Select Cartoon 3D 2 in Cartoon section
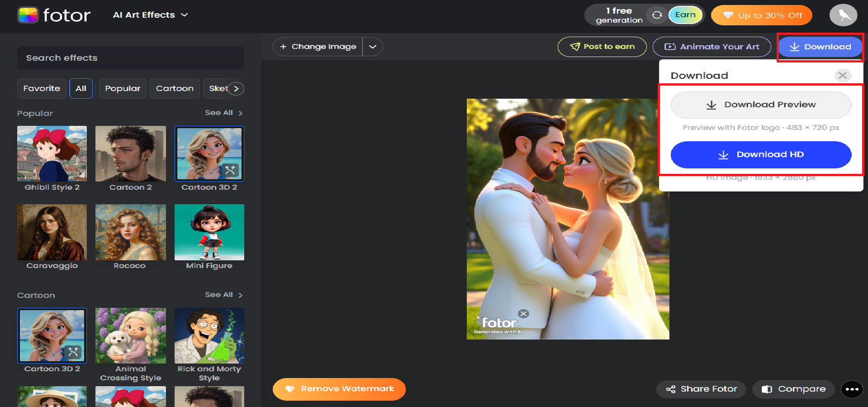The width and height of the screenshot is (868, 407). click(52, 340)
